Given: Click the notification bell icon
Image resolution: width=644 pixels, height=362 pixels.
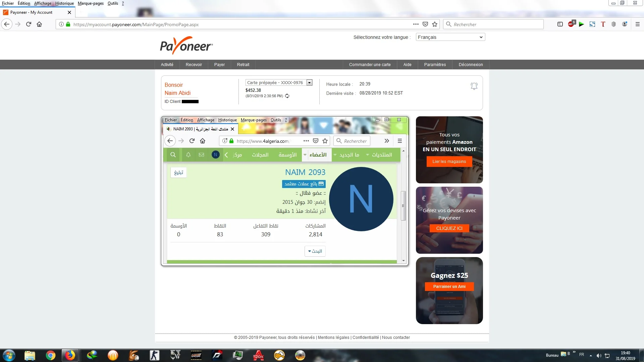Looking at the screenshot, I should click(x=474, y=86).
